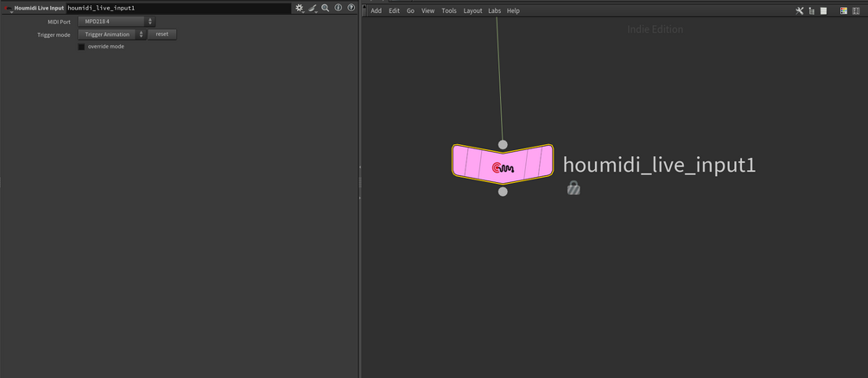Open the Layout menu
This screenshot has height=378, width=868.
point(472,11)
